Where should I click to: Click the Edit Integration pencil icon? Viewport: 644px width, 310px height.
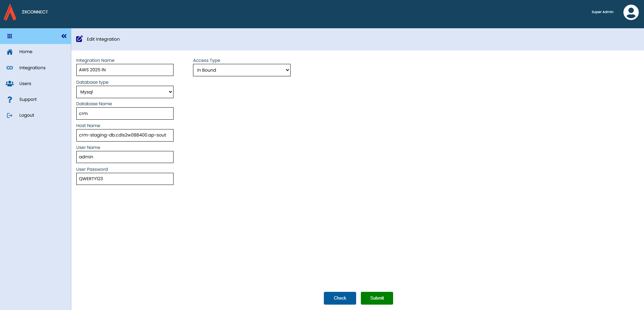click(x=79, y=39)
